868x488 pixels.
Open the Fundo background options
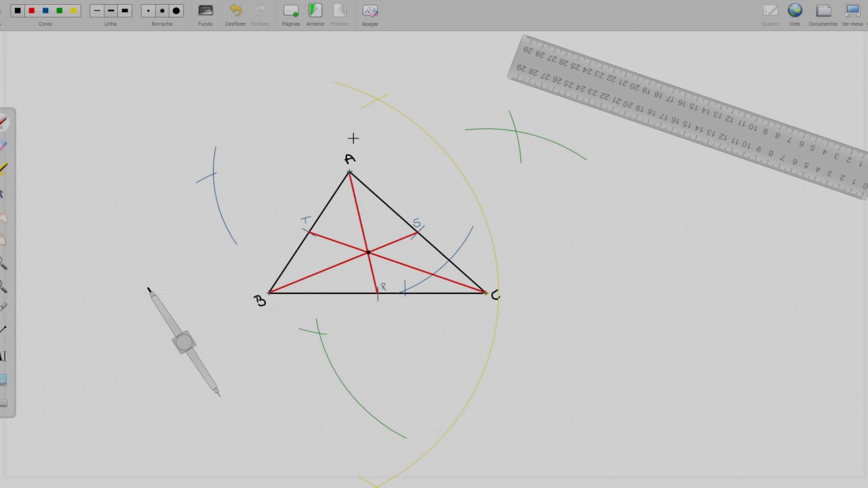(x=205, y=14)
